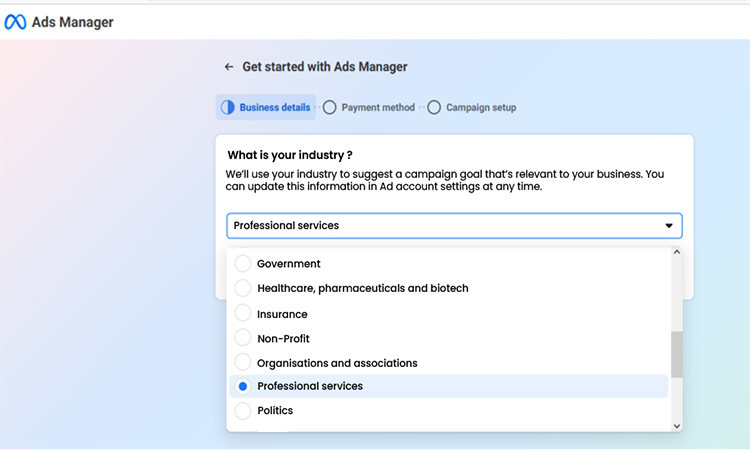Click the Ads Manager title text
750x450 pixels.
point(73,22)
